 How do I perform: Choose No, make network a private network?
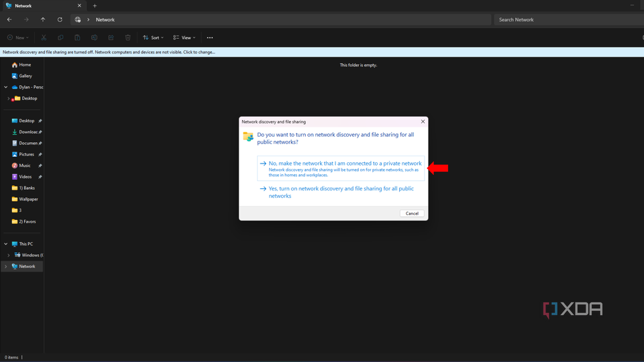click(341, 169)
